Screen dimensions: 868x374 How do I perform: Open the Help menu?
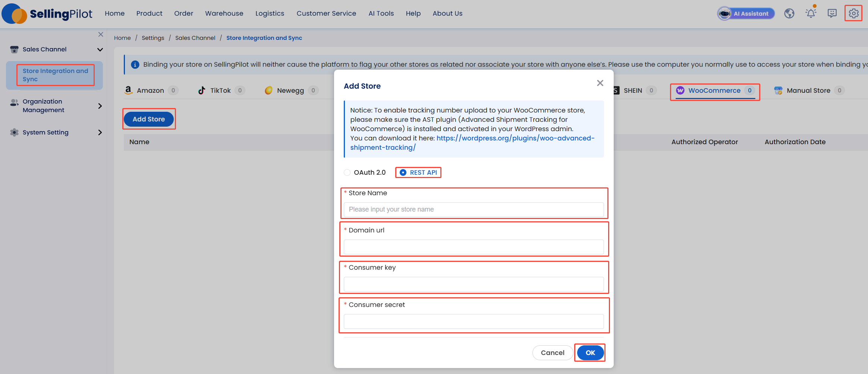pyautogui.click(x=413, y=13)
